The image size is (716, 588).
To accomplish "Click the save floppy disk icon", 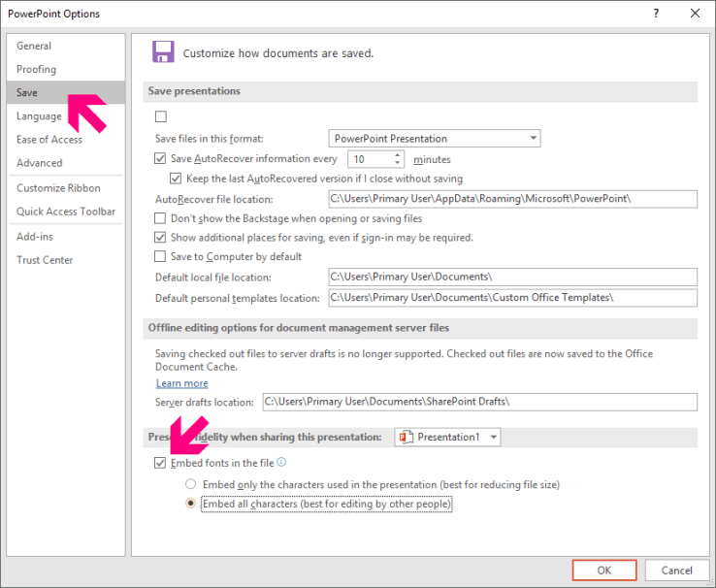I will click(x=163, y=52).
